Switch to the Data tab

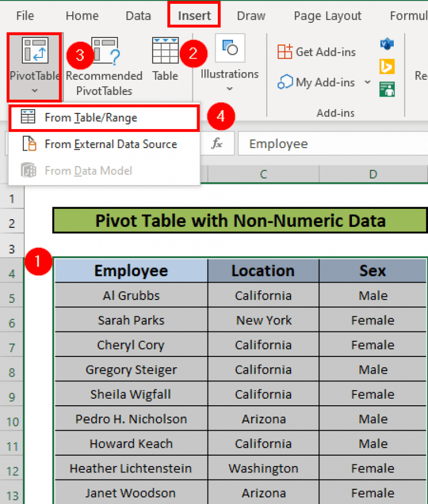point(138,15)
